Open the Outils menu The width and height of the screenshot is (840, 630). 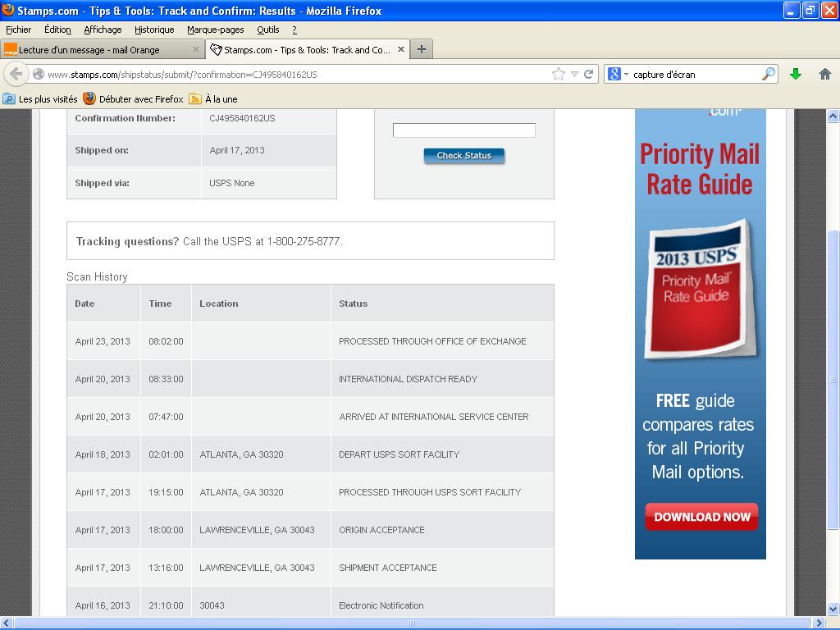268,30
